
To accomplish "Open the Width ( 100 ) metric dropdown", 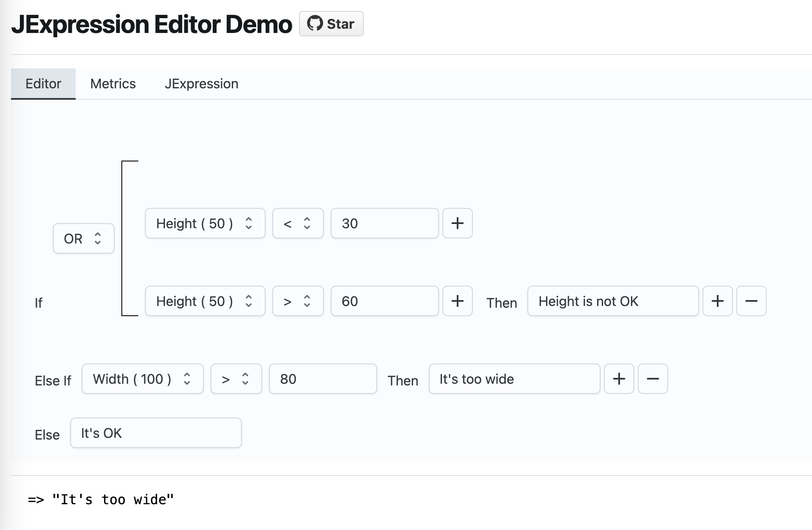I will point(142,379).
